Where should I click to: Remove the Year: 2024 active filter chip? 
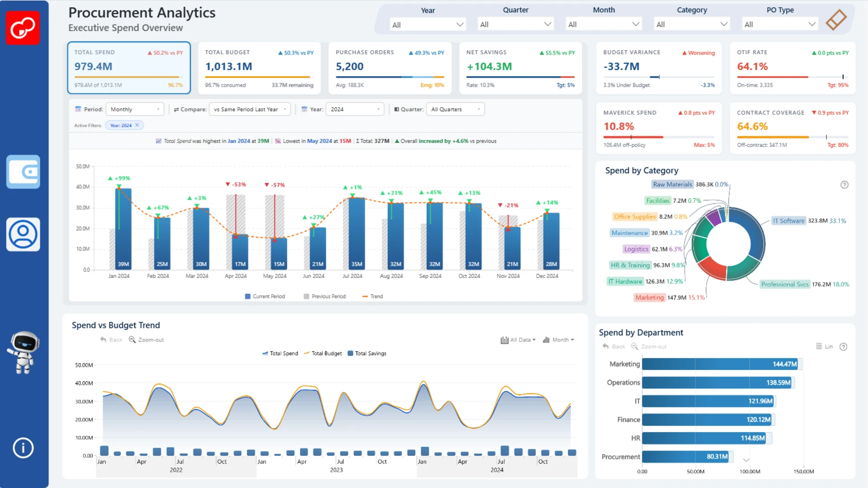pyautogui.click(x=137, y=125)
